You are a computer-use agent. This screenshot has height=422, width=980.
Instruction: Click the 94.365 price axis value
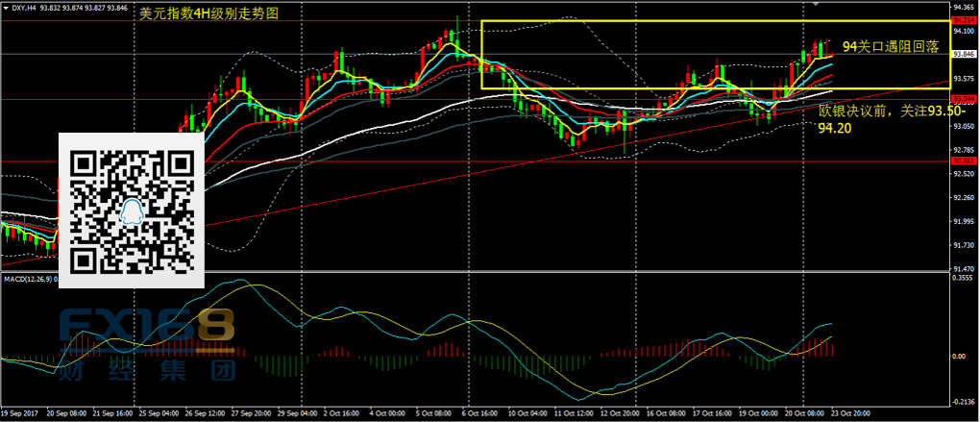pos(963,7)
